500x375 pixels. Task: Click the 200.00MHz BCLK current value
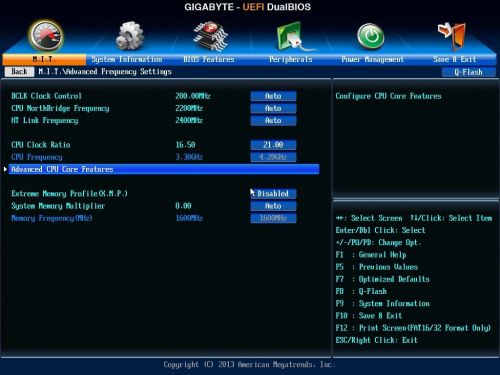point(193,96)
